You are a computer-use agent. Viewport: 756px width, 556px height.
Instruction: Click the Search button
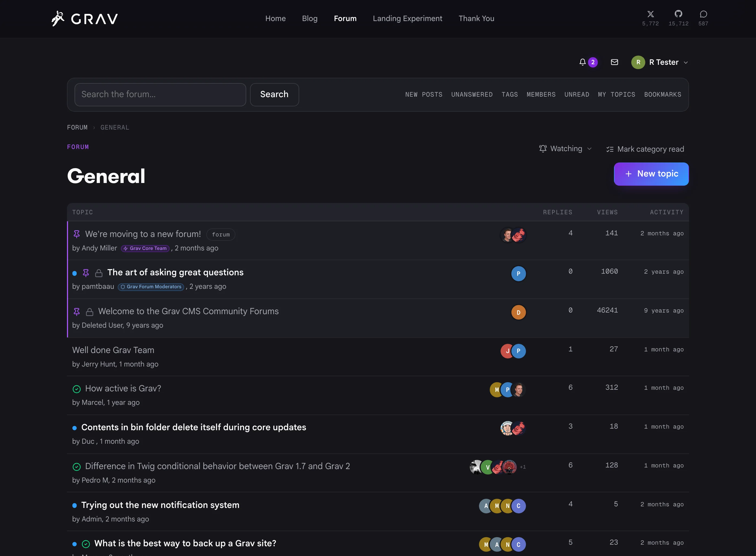point(274,94)
